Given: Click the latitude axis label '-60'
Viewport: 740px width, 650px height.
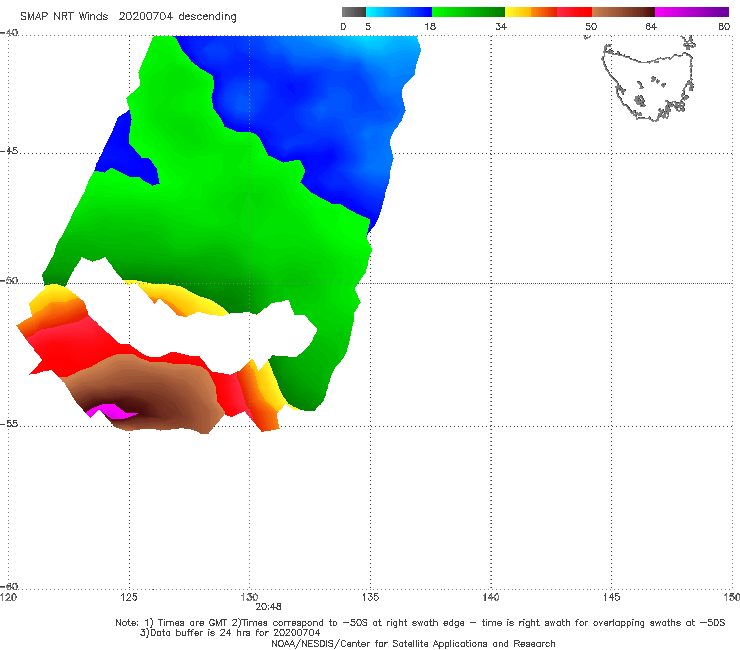Looking at the screenshot, I should 9,587.
